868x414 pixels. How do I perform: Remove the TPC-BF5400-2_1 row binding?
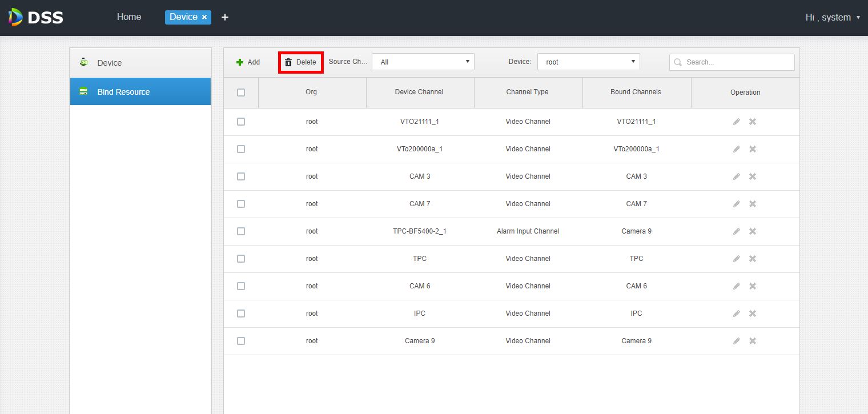click(x=753, y=231)
